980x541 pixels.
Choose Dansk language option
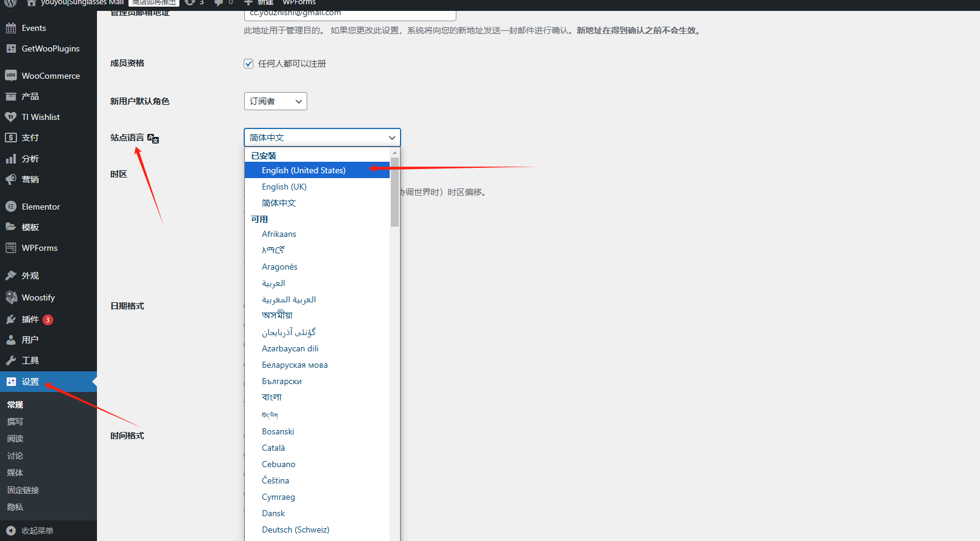point(317,513)
